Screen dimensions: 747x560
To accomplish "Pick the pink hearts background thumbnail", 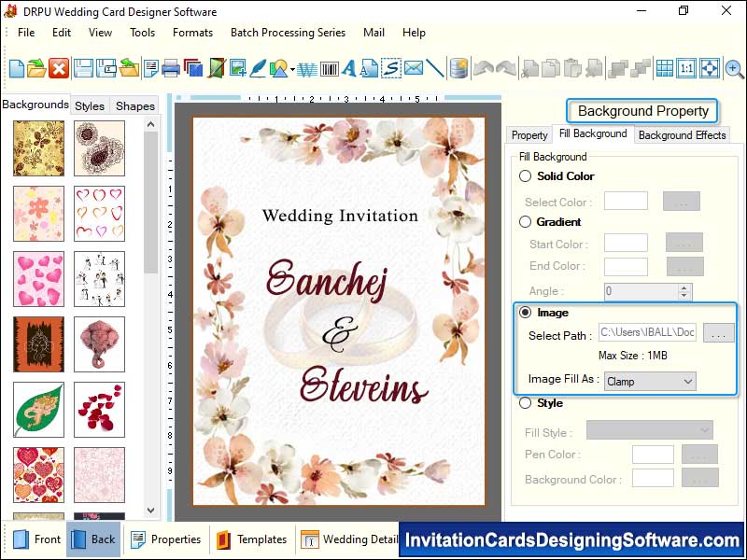I will pyautogui.click(x=38, y=279).
